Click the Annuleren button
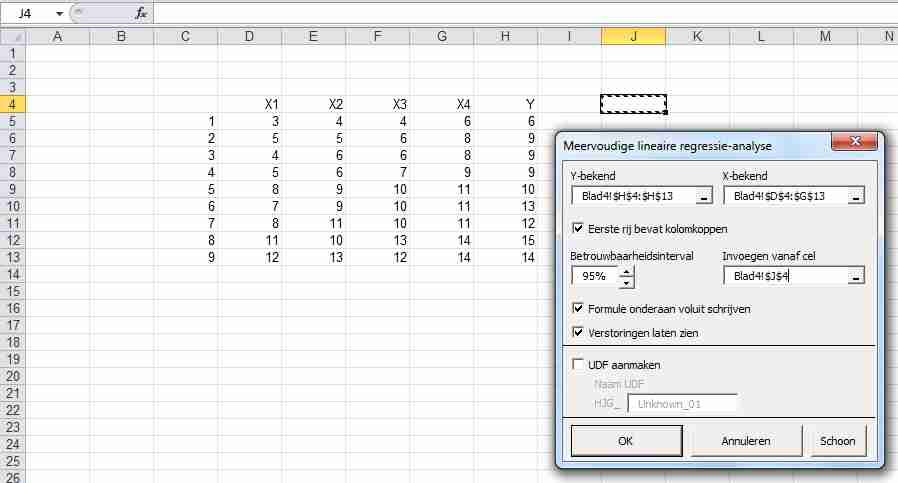The width and height of the screenshot is (898, 483). click(746, 441)
